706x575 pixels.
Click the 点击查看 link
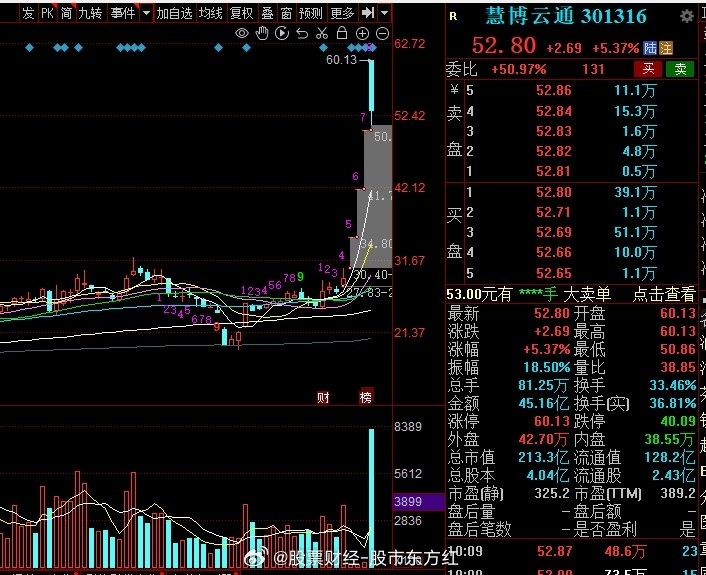pyautogui.click(x=664, y=294)
